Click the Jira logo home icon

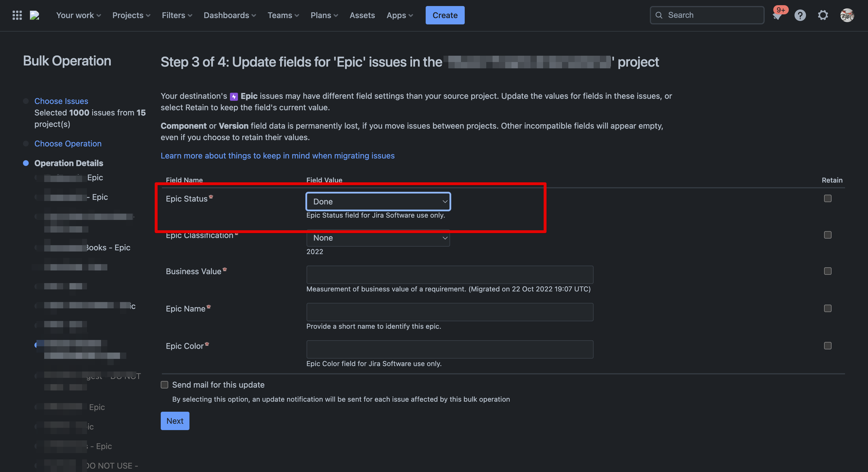[x=35, y=15]
